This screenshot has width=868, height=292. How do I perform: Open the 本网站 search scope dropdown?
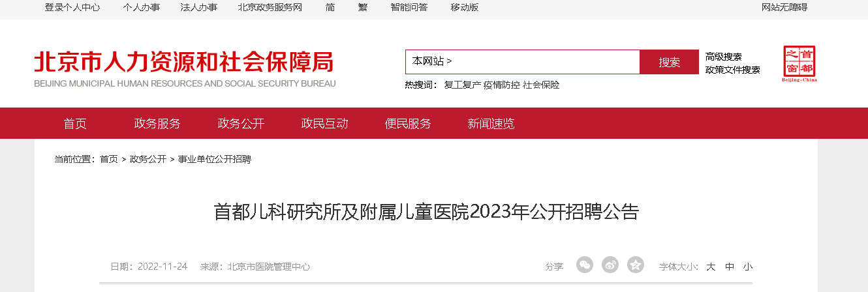pos(431,61)
